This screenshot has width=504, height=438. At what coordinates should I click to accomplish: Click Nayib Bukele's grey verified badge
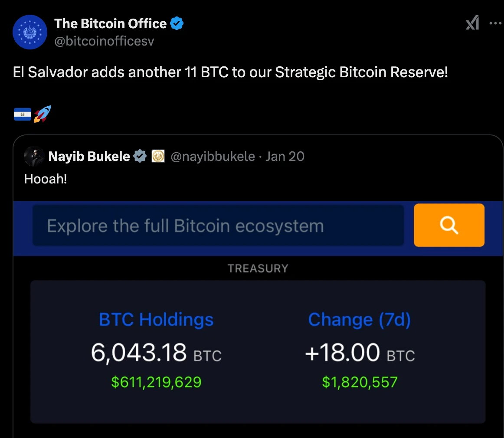click(140, 156)
